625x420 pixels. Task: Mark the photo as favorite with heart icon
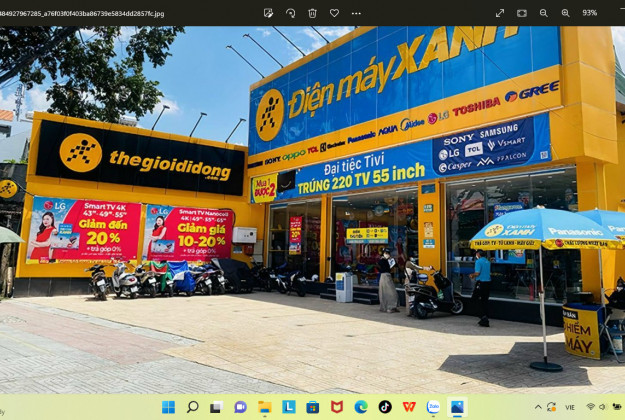334,13
